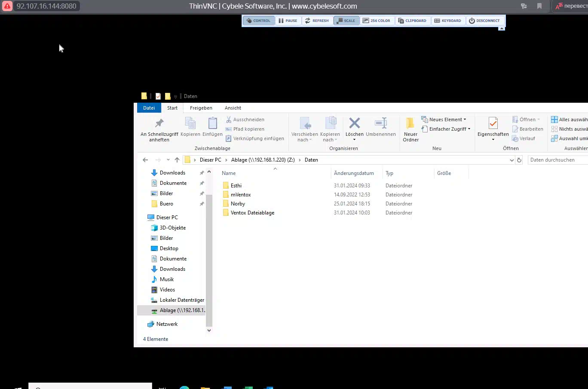Toggle the 256 Color mode button
The image size is (588, 389).
click(x=377, y=21)
